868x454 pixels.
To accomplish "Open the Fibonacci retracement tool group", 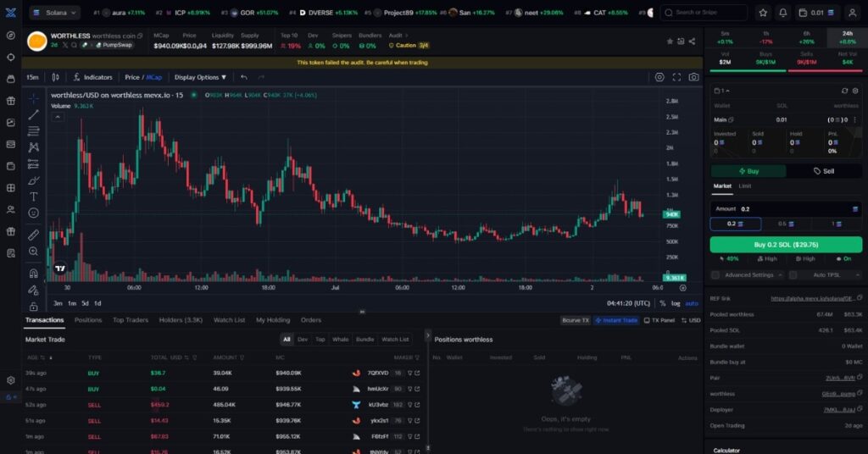I will [33, 131].
